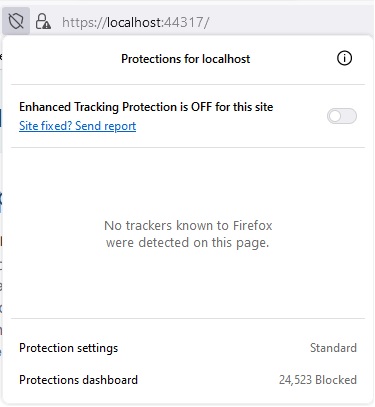The height and width of the screenshot is (407, 375).
Task: Click the "https://" scheme in the address bar
Action: [84, 22]
